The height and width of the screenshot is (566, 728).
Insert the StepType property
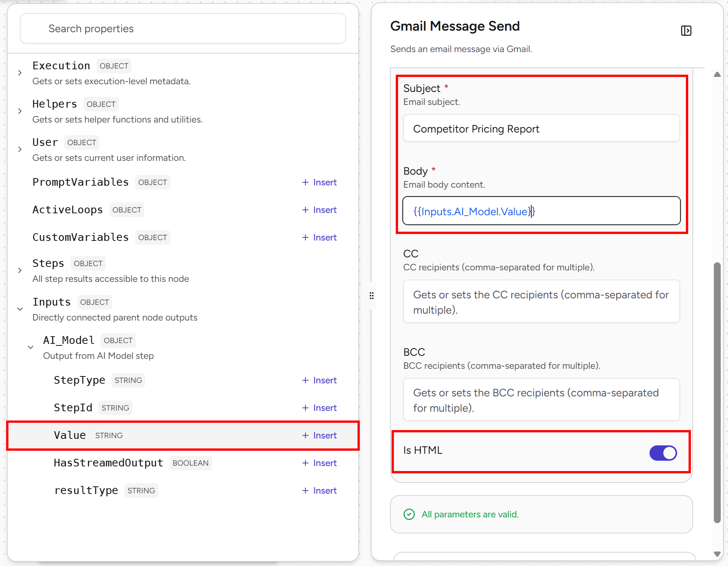pos(319,380)
